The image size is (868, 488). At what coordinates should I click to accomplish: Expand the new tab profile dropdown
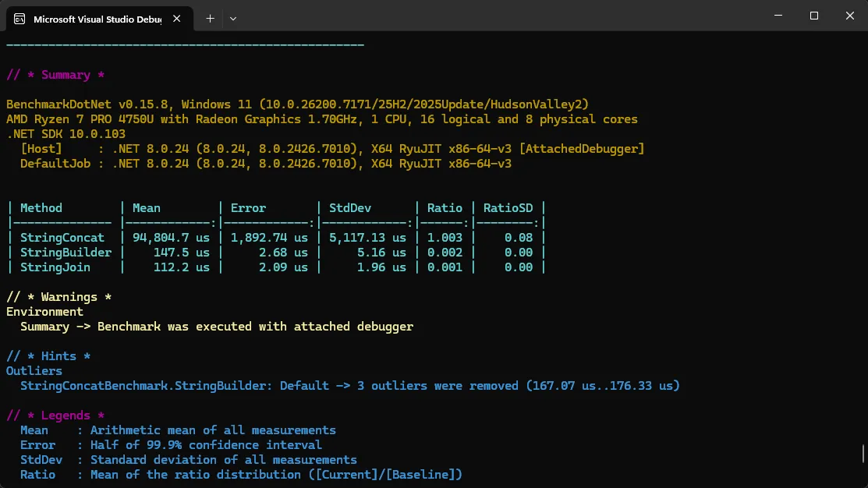pyautogui.click(x=233, y=18)
